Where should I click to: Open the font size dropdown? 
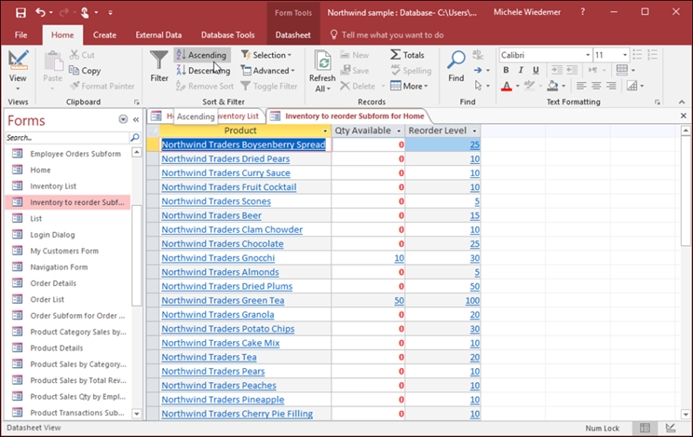coord(625,55)
